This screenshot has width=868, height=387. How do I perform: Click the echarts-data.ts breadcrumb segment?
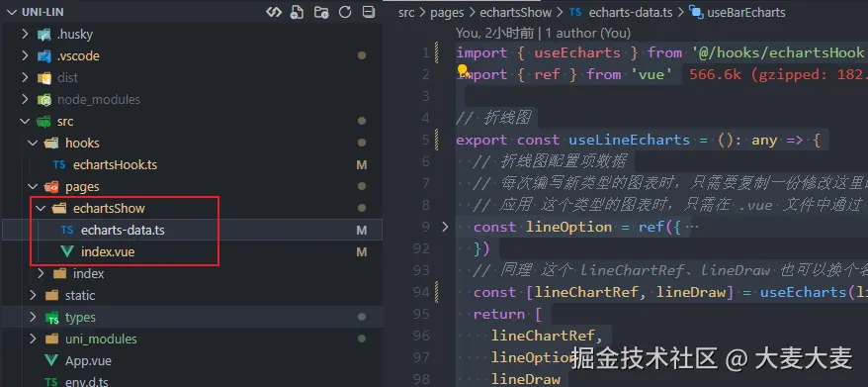click(x=630, y=12)
